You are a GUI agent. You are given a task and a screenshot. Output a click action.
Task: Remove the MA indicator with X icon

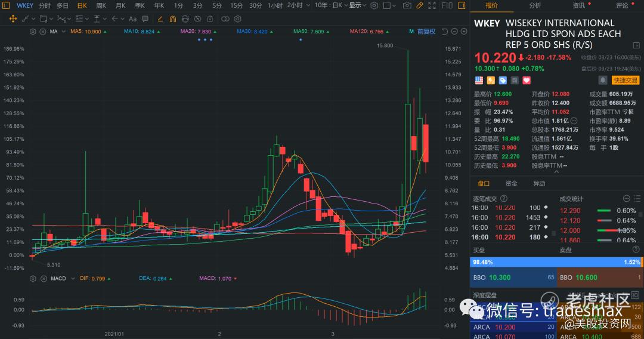tap(43, 32)
